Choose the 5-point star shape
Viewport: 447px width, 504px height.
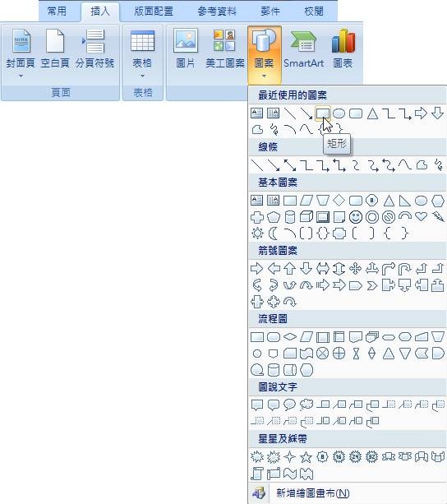point(306,457)
